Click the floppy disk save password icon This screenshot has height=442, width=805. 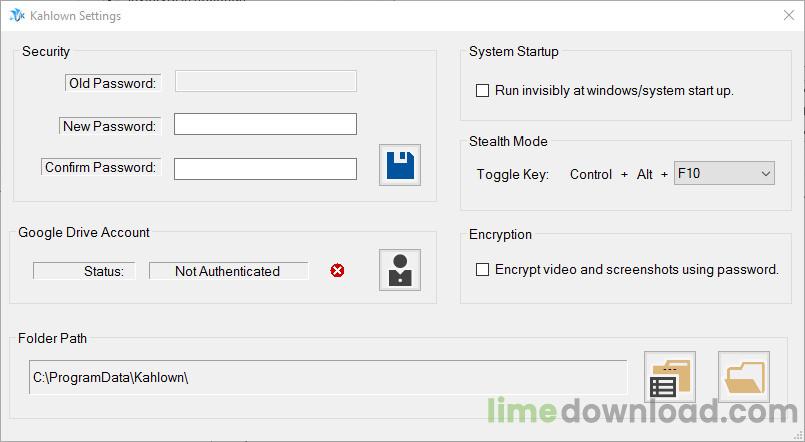point(400,165)
